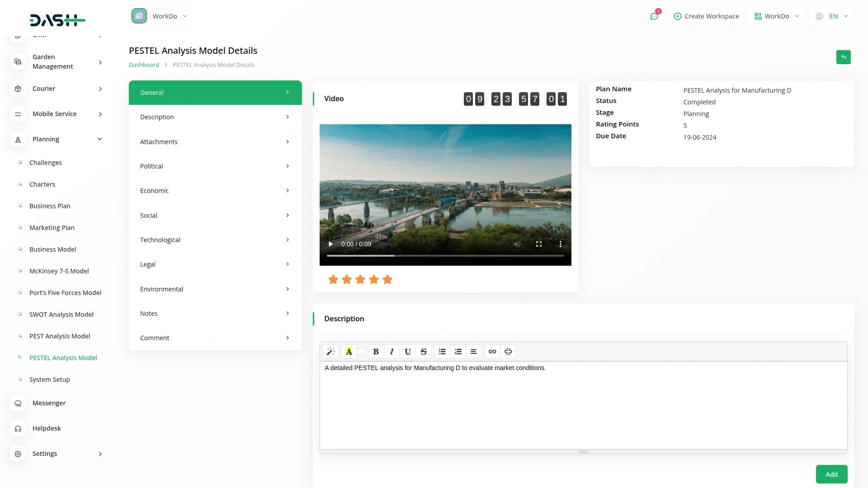Toggle italic formatting in editor toolbar

[x=392, y=352]
